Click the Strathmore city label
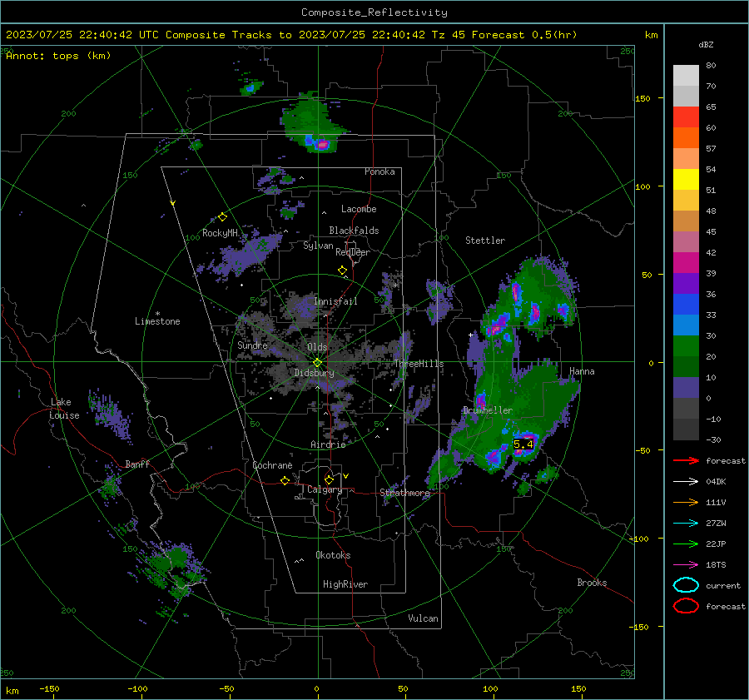Viewport: 749px width, 700px height. [x=404, y=493]
